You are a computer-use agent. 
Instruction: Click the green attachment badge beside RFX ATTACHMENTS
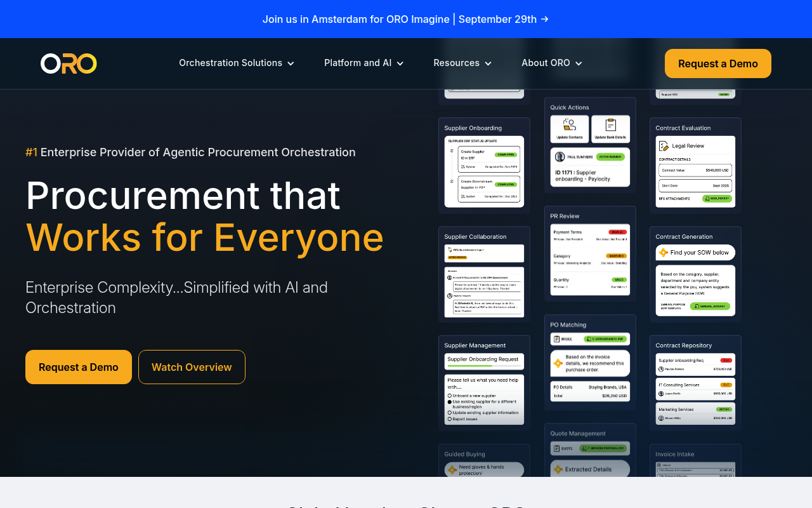(x=717, y=199)
